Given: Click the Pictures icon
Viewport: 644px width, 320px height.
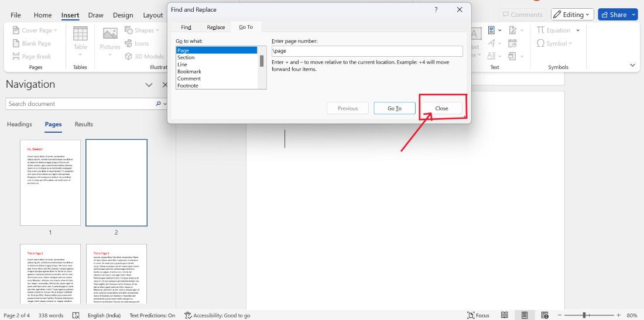Looking at the screenshot, I should [x=110, y=34].
